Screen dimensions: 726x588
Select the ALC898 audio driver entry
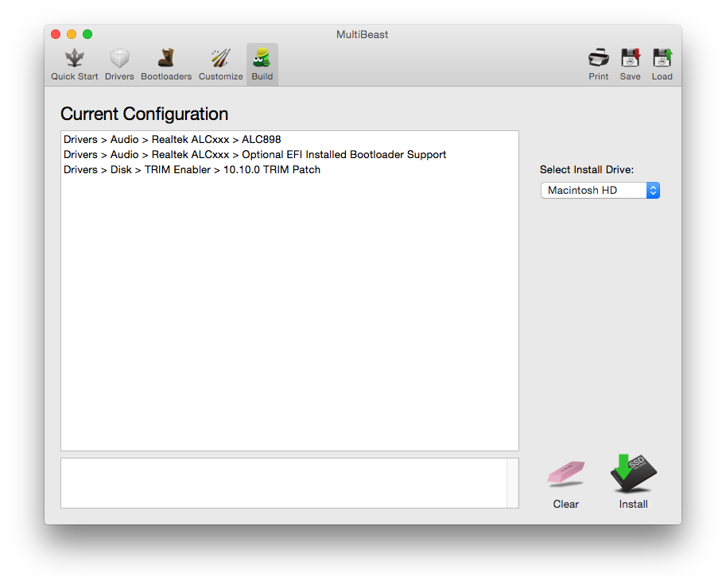tap(173, 140)
